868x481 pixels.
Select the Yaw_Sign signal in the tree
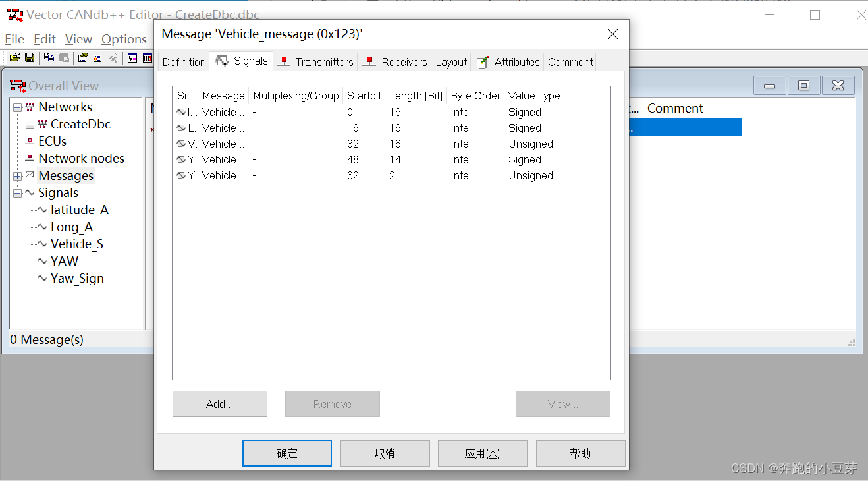77,278
